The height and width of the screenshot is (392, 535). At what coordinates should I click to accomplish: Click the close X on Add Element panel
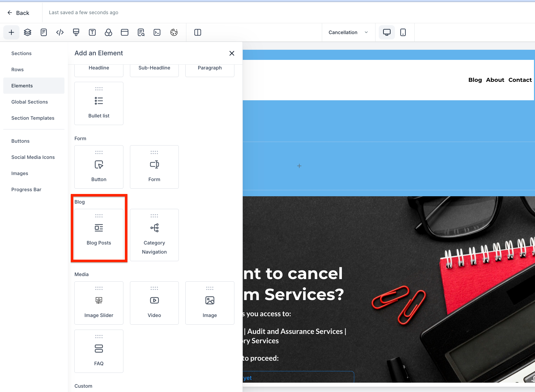232,53
